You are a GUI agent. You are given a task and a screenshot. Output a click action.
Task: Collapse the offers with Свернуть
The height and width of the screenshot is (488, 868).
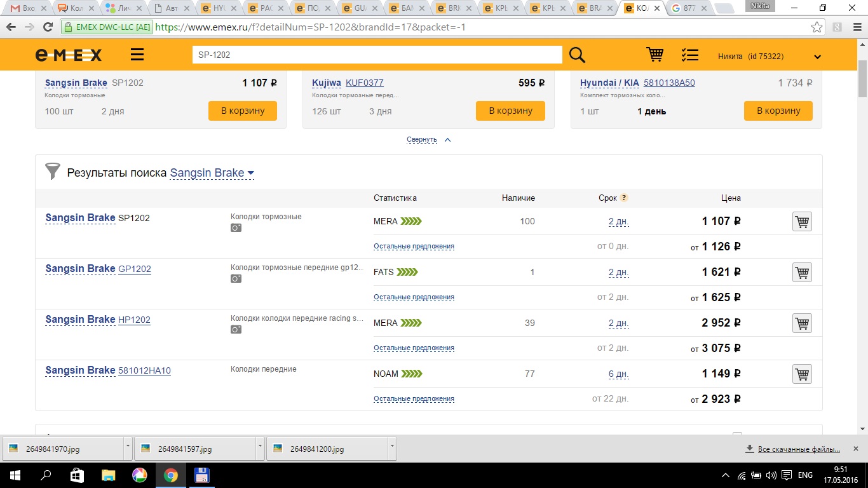pos(428,140)
